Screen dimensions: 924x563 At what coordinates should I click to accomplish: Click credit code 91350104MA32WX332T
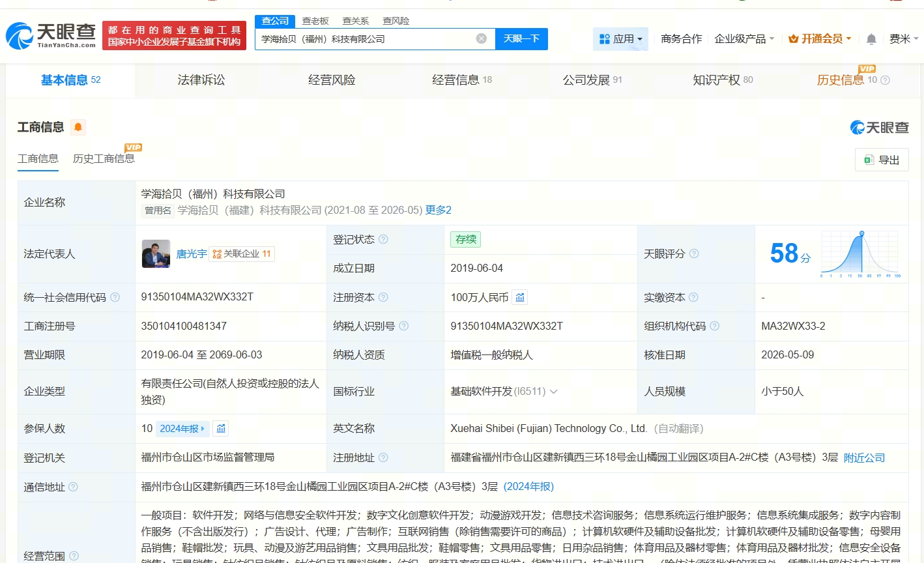(x=197, y=297)
